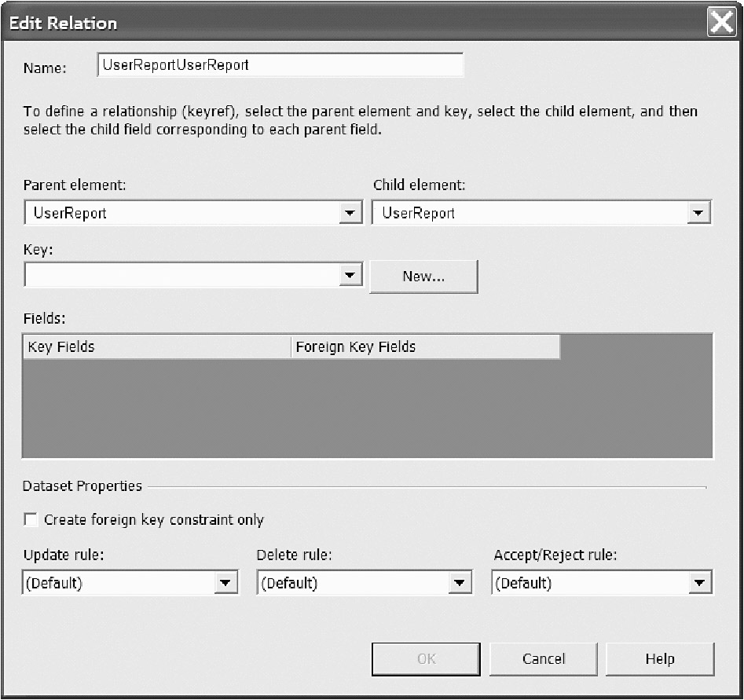Click the Child element UserReport text box
Viewport: 744px width, 700px height.
[528, 213]
